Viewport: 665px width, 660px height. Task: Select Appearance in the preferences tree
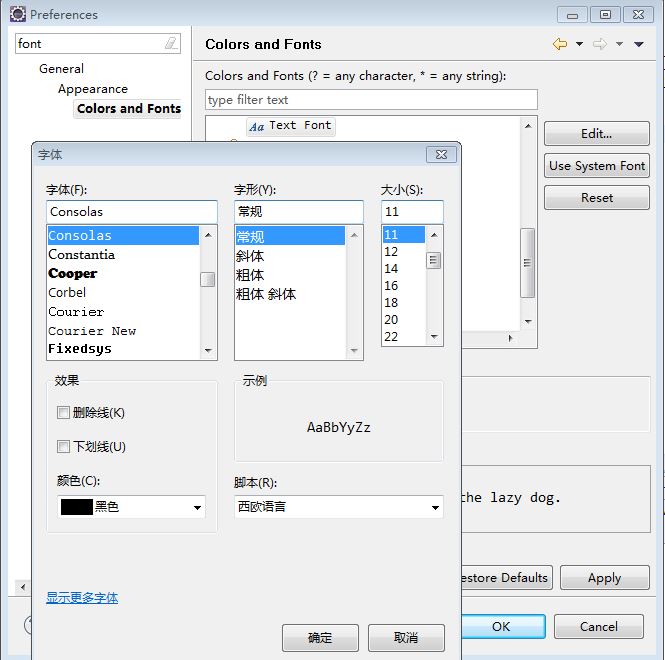click(x=93, y=89)
